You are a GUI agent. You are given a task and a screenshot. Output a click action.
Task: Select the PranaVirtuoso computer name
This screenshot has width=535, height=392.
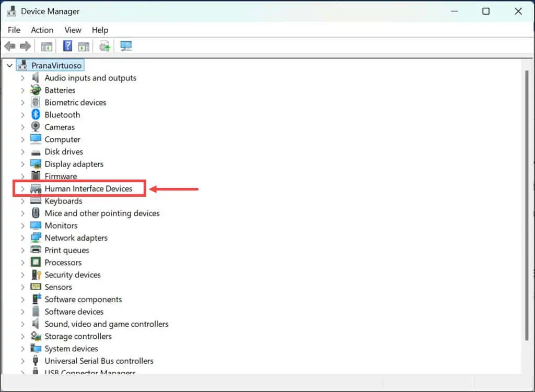click(x=56, y=65)
